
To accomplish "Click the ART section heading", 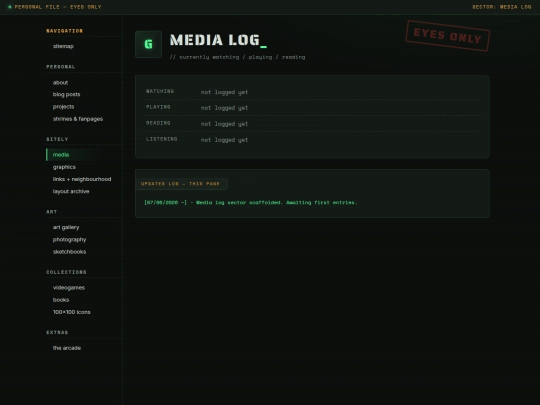I will 52,212.
